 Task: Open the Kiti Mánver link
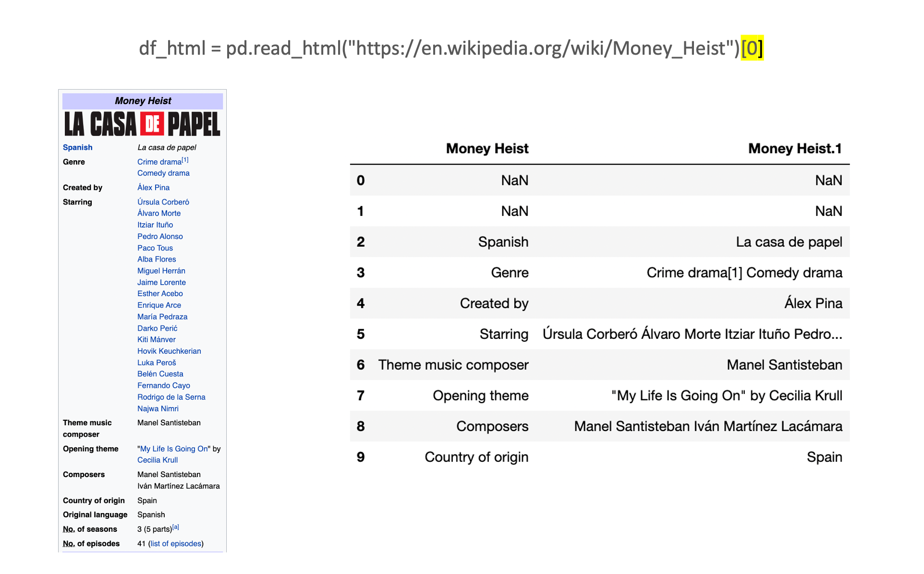pyautogui.click(x=157, y=339)
